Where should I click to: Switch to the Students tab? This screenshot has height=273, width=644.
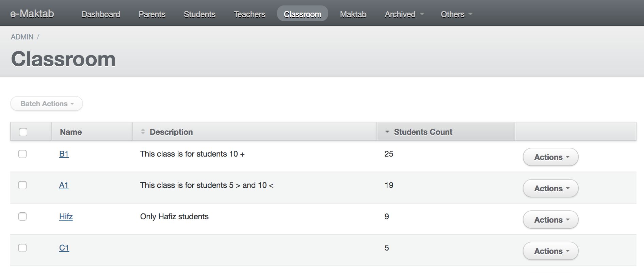tap(199, 14)
